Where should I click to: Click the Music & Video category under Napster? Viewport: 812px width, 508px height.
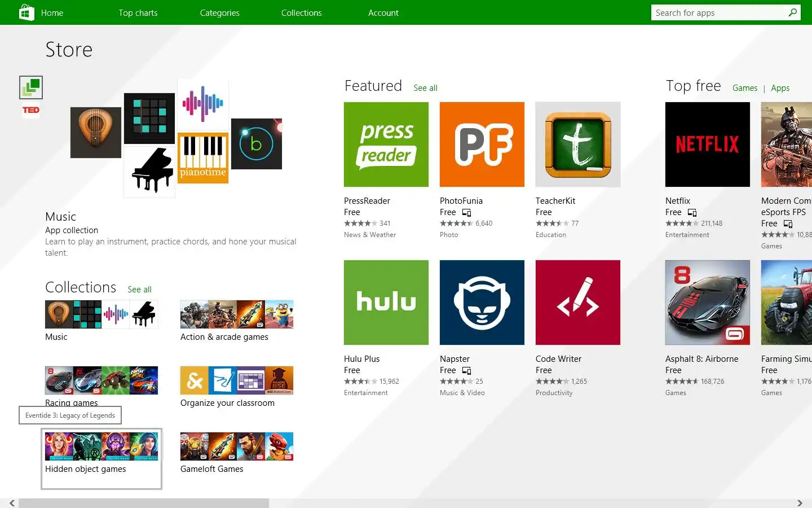tap(462, 393)
